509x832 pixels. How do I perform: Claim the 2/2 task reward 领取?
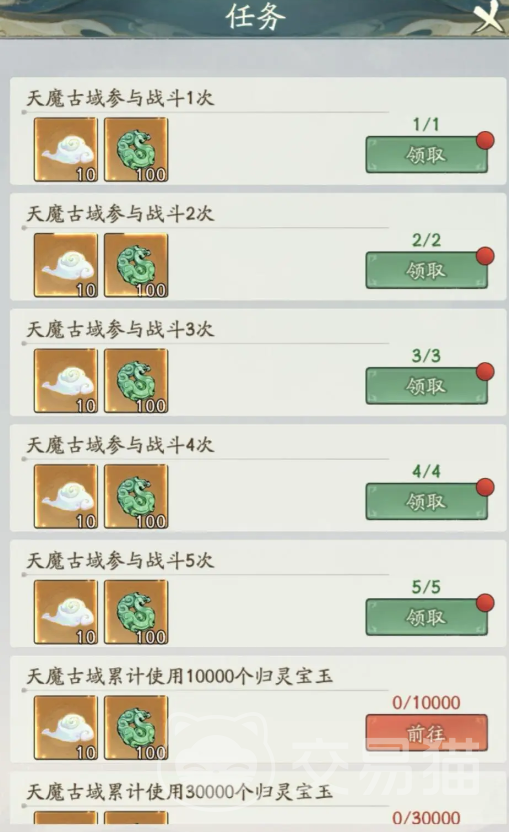(x=426, y=271)
